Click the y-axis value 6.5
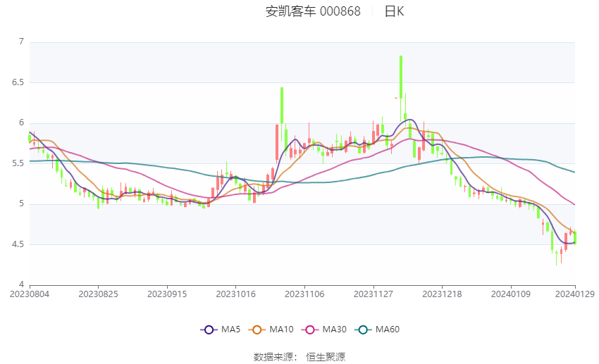Screen dimensions: 599x364 coord(18,82)
